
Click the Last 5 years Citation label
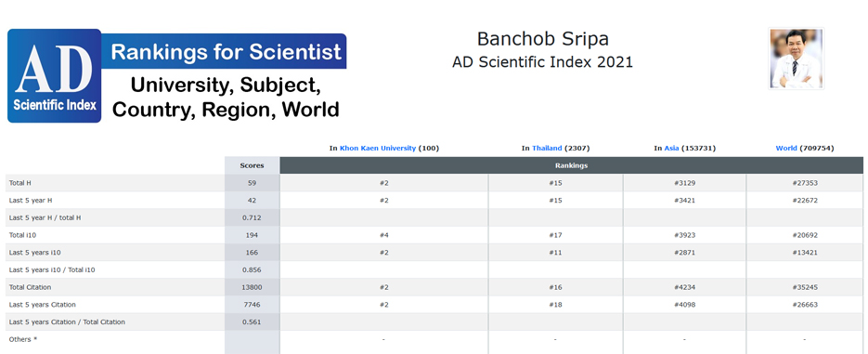point(43,305)
